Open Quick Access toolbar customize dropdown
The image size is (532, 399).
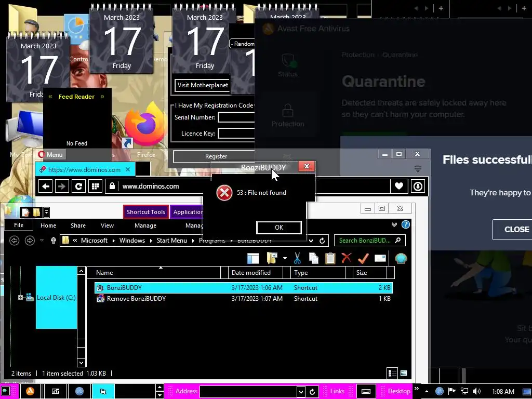[46, 212]
